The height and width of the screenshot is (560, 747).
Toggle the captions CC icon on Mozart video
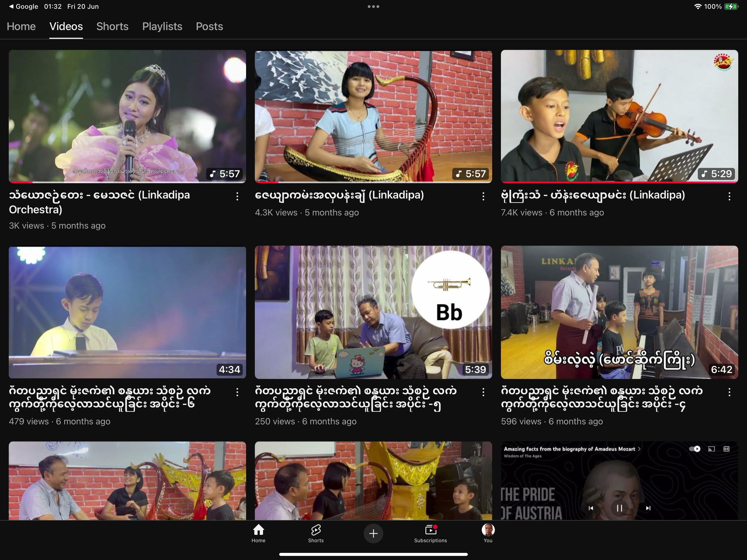tap(726, 449)
